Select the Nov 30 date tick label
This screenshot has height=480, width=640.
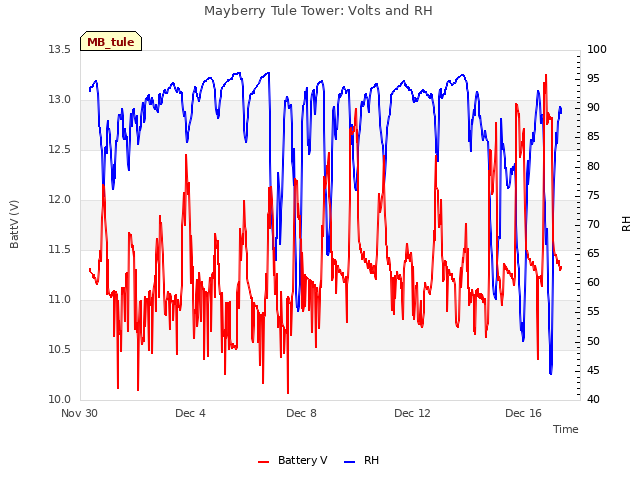(79, 413)
